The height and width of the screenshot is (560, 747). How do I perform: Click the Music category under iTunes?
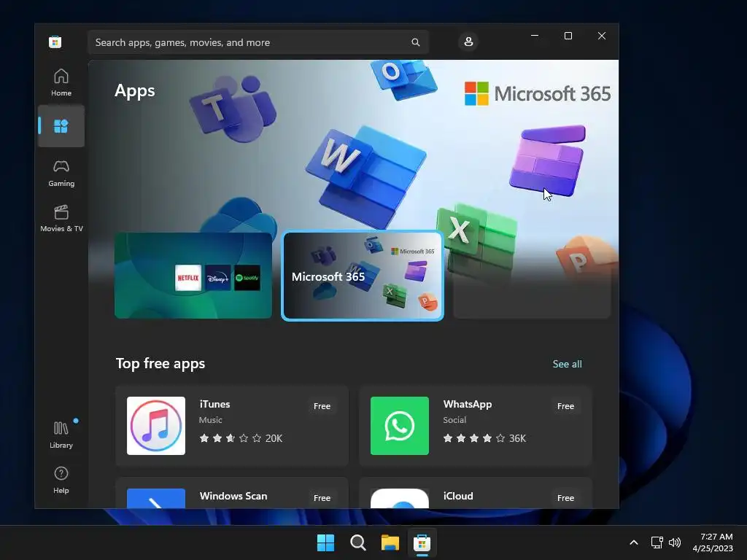click(x=211, y=420)
